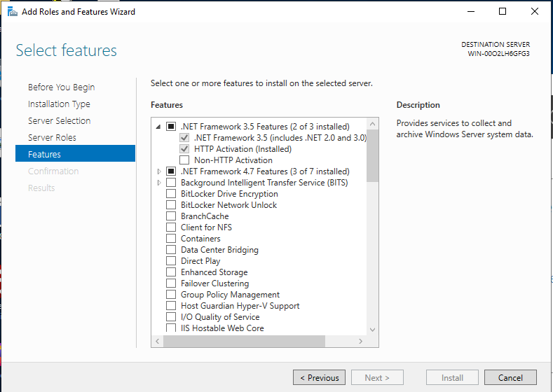This screenshot has height=392, width=553.
Task: Click the Previous button
Action: pyautogui.click(x=319, y=378)
